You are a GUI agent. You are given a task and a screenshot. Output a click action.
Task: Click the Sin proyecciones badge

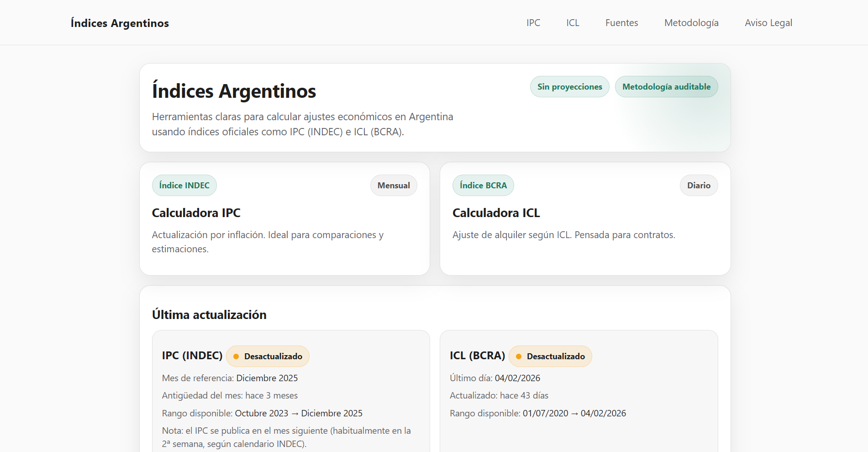(x=569, y=86)
